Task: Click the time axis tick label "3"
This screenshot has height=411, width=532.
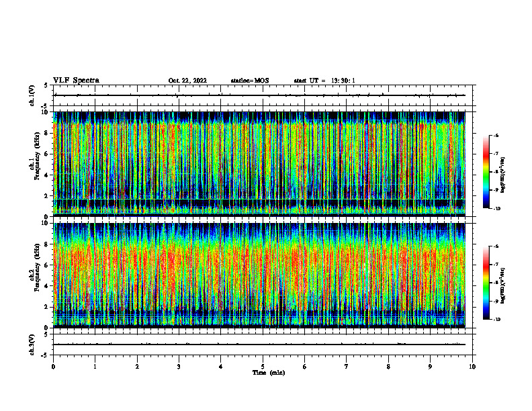Action: coord(179,367)
